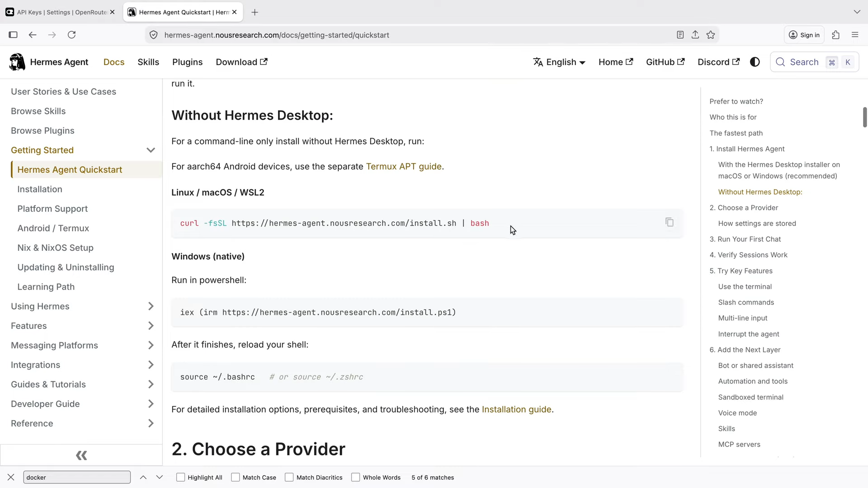Go back to the previous page

[x=33, y=35]
